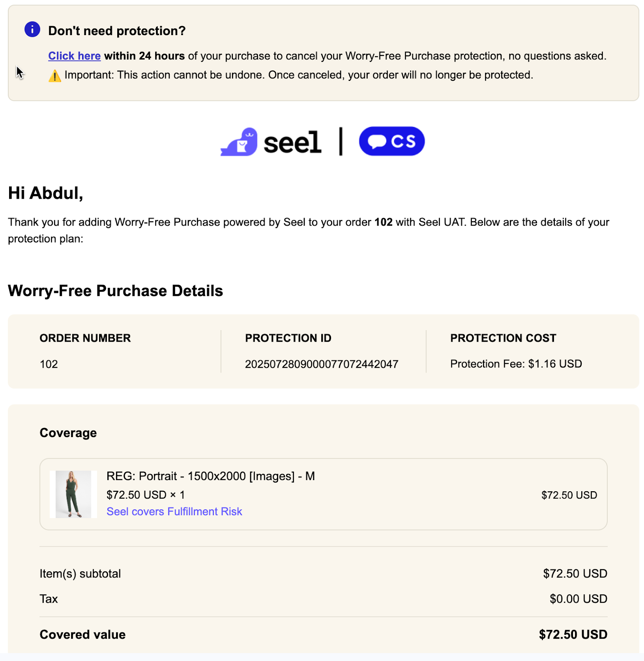Click the blue CS chat badge
The image size is (644, 661).
point(391,141)
